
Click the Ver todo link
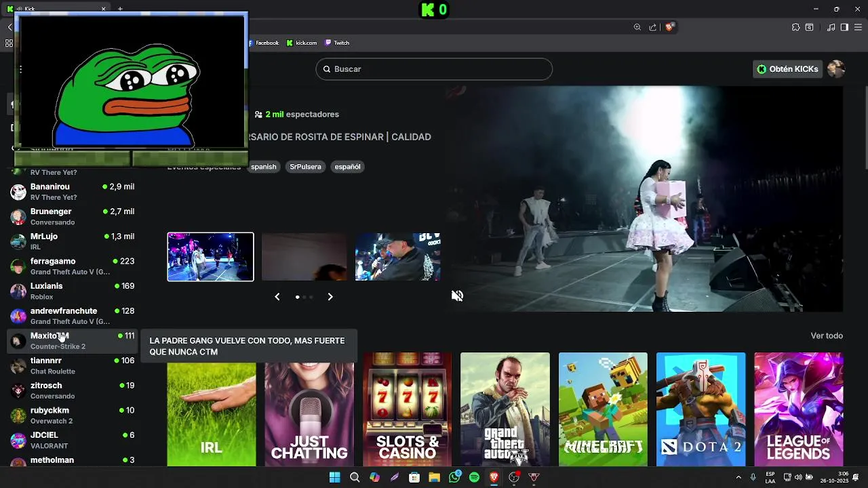pyautogui.click(x=827, y=335)
